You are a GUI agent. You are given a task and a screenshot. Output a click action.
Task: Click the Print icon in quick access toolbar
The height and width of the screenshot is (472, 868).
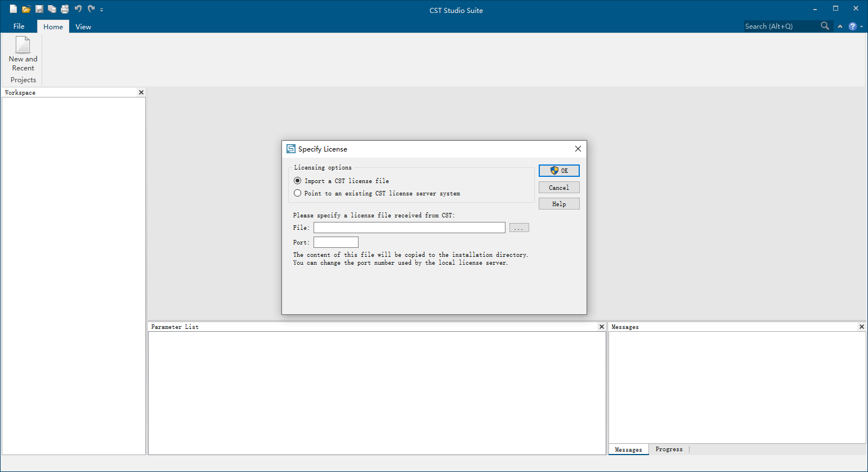point(65,9)
